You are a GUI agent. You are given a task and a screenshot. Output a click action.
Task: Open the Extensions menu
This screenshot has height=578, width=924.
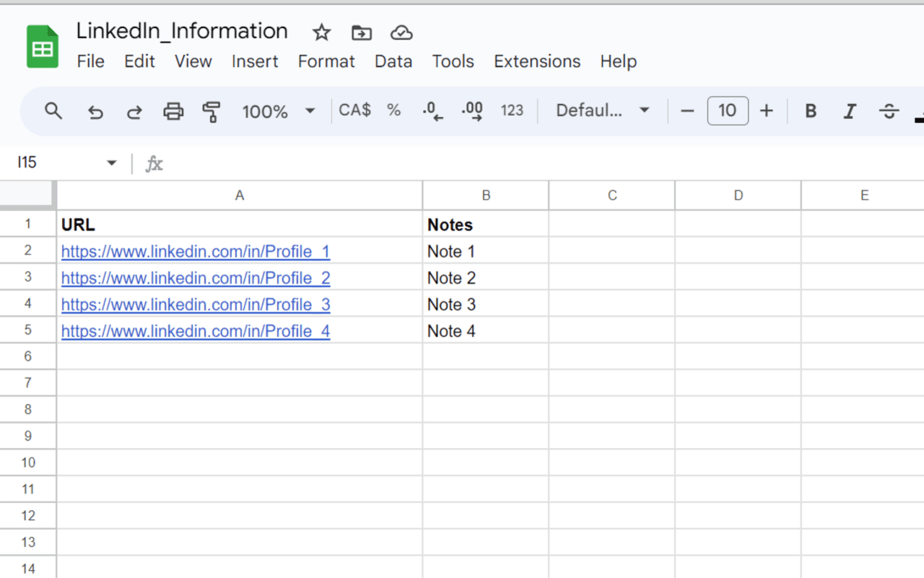[537, 61]
